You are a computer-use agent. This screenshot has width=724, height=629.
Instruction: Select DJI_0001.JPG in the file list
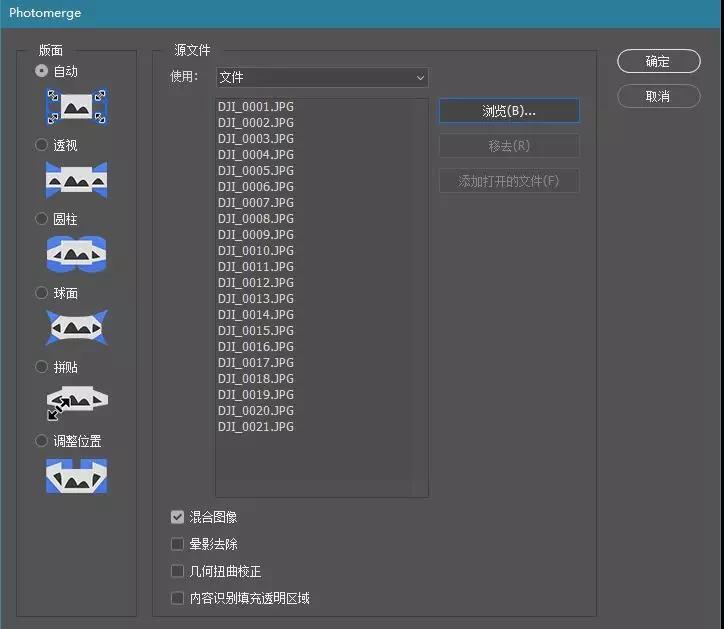tap(256, 107)
